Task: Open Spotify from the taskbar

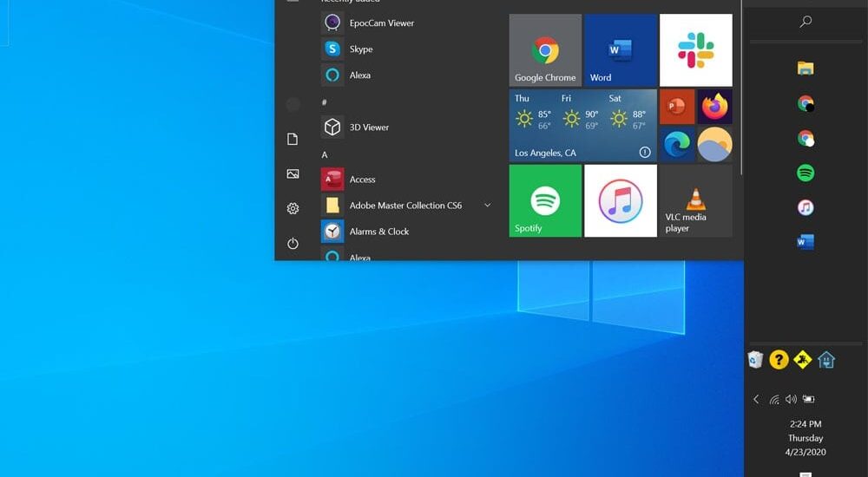Action: click(806, 173)
